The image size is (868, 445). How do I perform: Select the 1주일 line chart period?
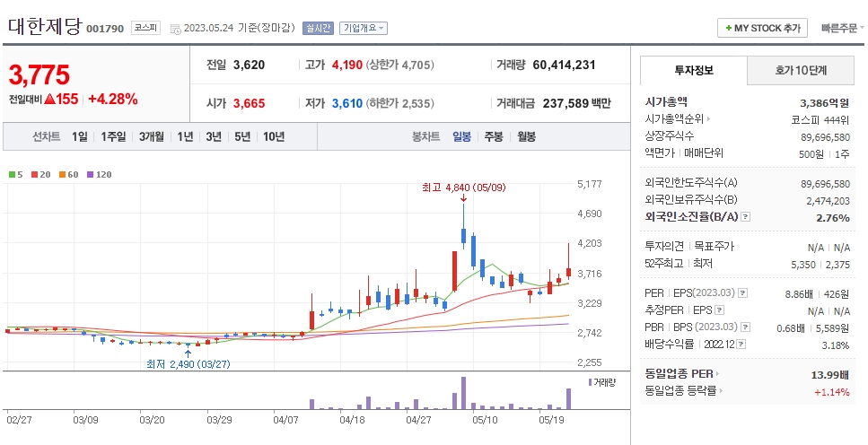[113, 136]
